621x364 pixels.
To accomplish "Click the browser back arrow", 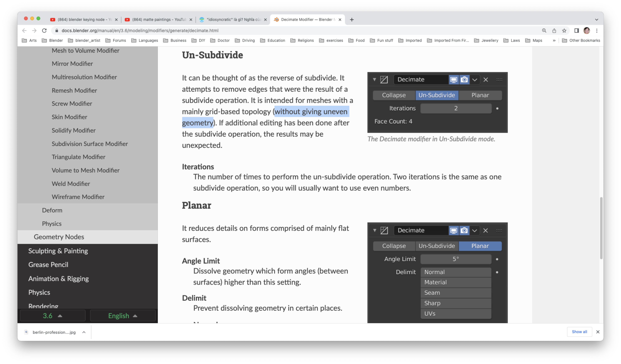I will click(x=24, y=31).
